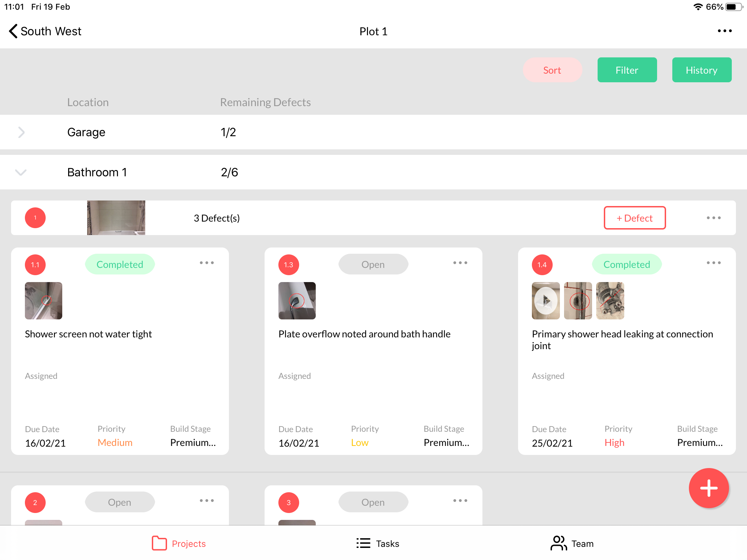Tap the three-dot menu top right Plot 1
The height and width of the screenshot is (560, 747).
tap(725, 31)
